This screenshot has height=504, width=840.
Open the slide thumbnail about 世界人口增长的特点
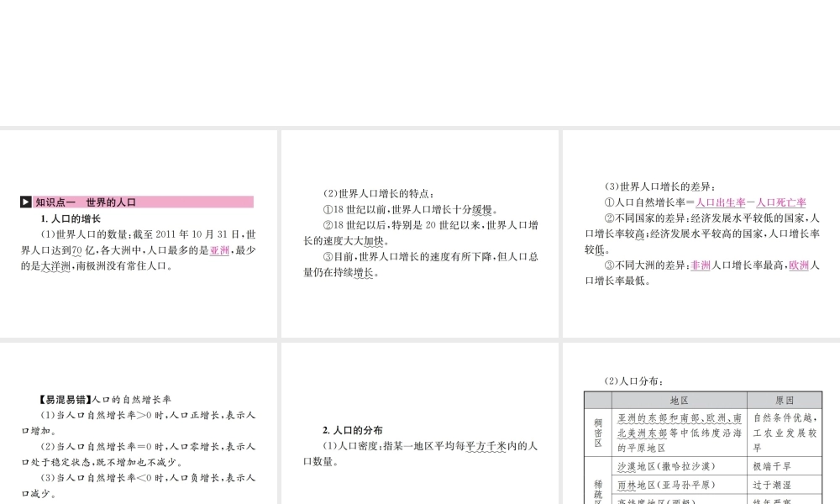(x=420, y=234)
